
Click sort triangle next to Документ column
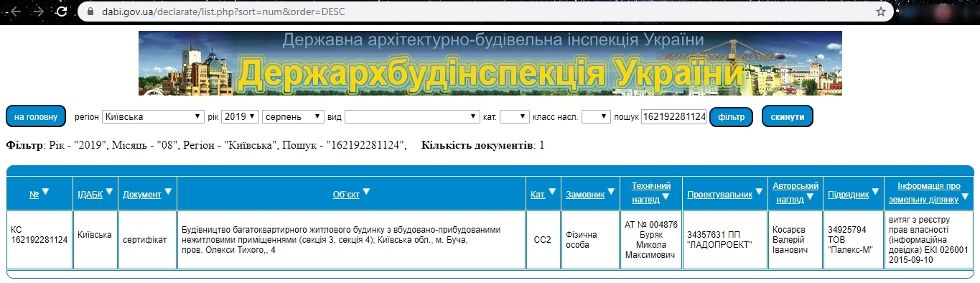click(x=168, y=192)
